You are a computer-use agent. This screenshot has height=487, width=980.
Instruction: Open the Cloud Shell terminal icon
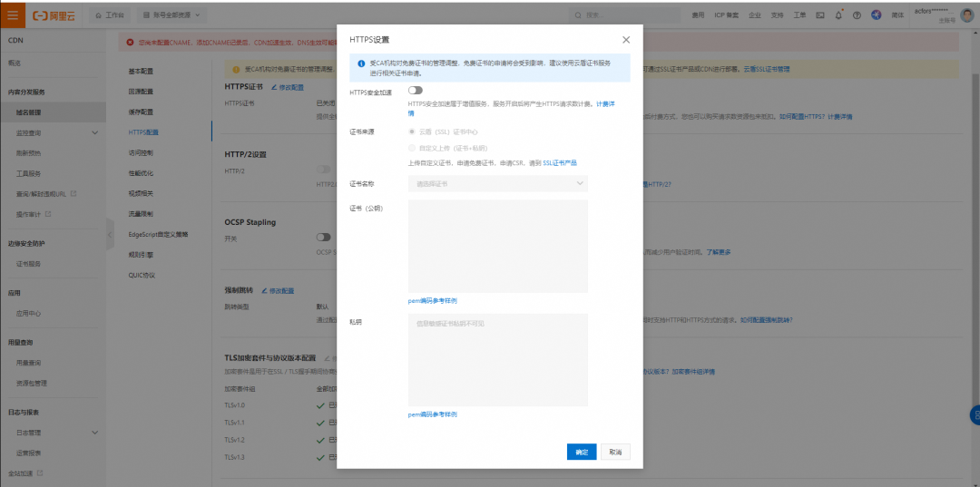(820, 15)
